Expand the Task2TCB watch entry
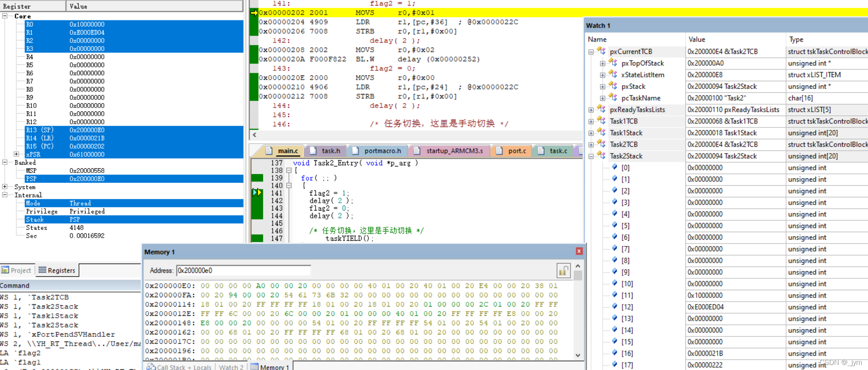Image resolution: width=868 pixels, height=370 pixels. point(591,144)
